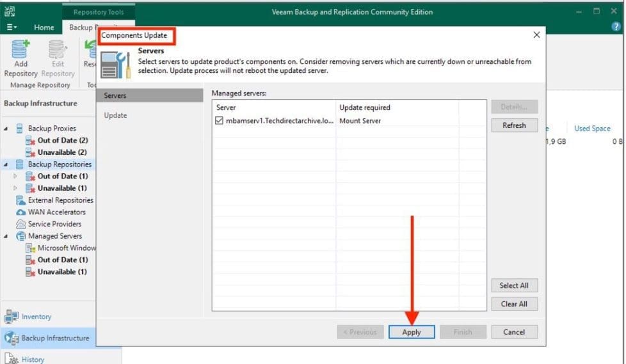Click the Clear All button
The height and width of the screenshot is (364, 626).
click(514, 305)
